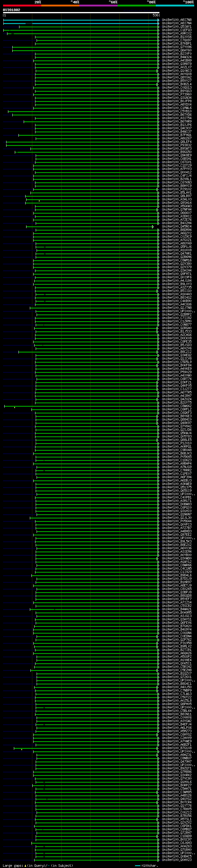Image resolution: width=197 pixels, height=868 pixels.
Task: Select hit label UniRef100_Q51375
Action: tap(177, 487)
